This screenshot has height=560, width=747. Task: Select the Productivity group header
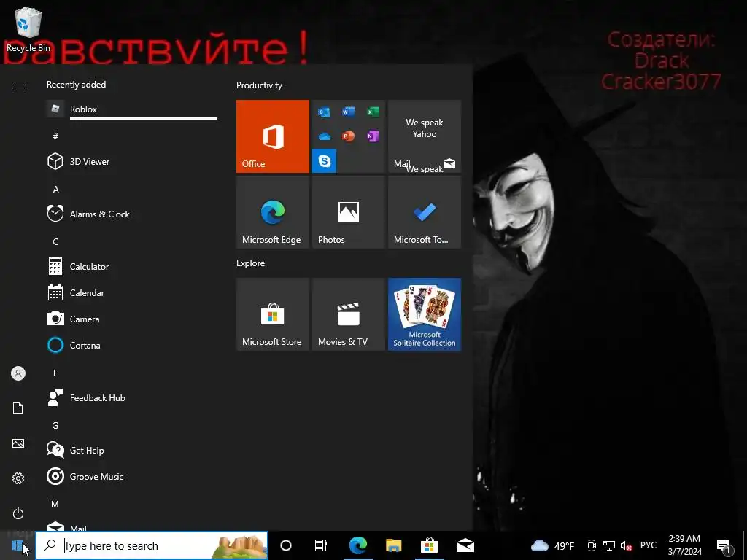(x=259, y=85)
